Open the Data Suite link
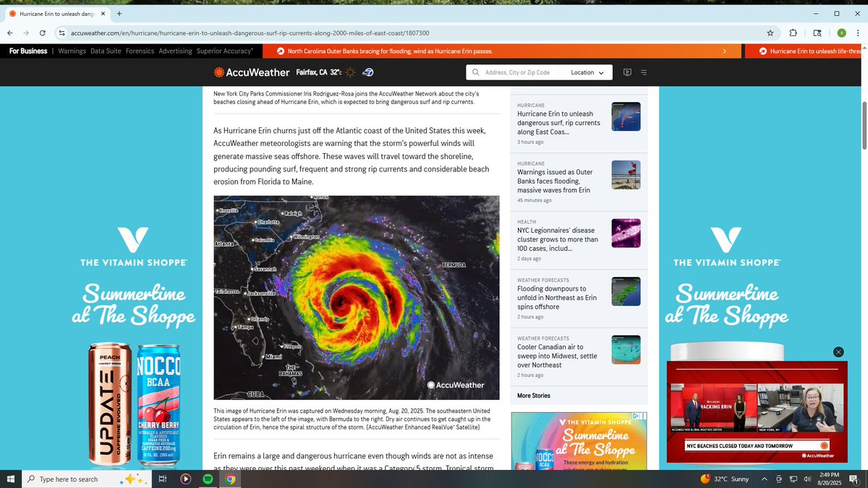Screen dimensions: 868x488 pyautogui.click(x=106, y=51)
